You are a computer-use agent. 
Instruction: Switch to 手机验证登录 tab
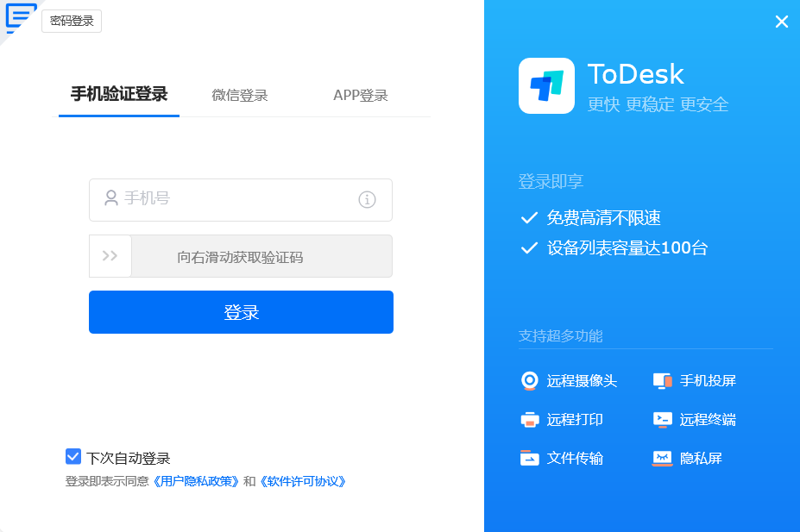(x=119, y=94)
